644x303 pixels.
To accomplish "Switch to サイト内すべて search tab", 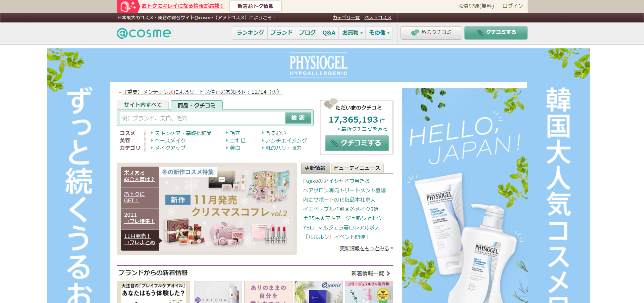I will click(143, 105).
